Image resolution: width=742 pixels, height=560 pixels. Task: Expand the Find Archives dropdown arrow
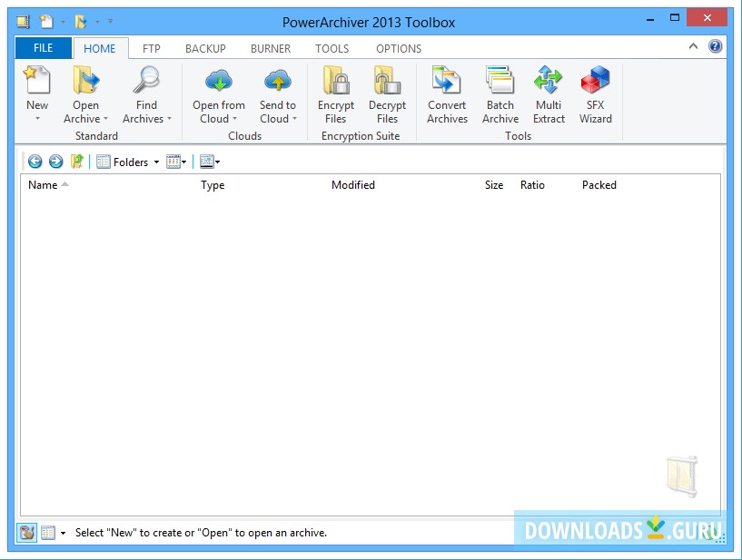(169, 119)
